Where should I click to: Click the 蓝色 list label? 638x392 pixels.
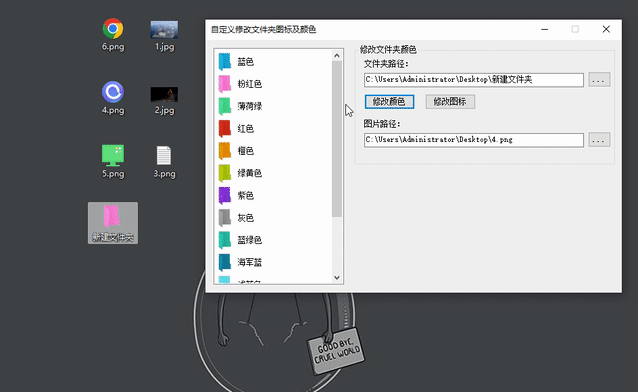click(x=246, y=62)
